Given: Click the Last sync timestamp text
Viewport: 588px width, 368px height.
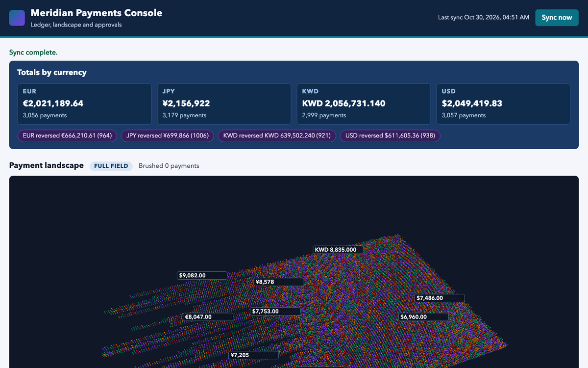Looking at the screenshot, I should (x=484, y=18).
